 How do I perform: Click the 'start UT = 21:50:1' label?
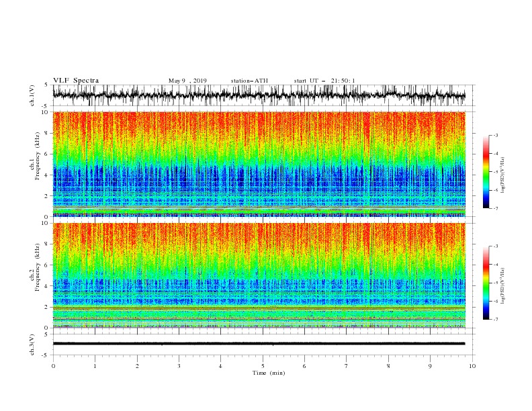coord(324,81)
